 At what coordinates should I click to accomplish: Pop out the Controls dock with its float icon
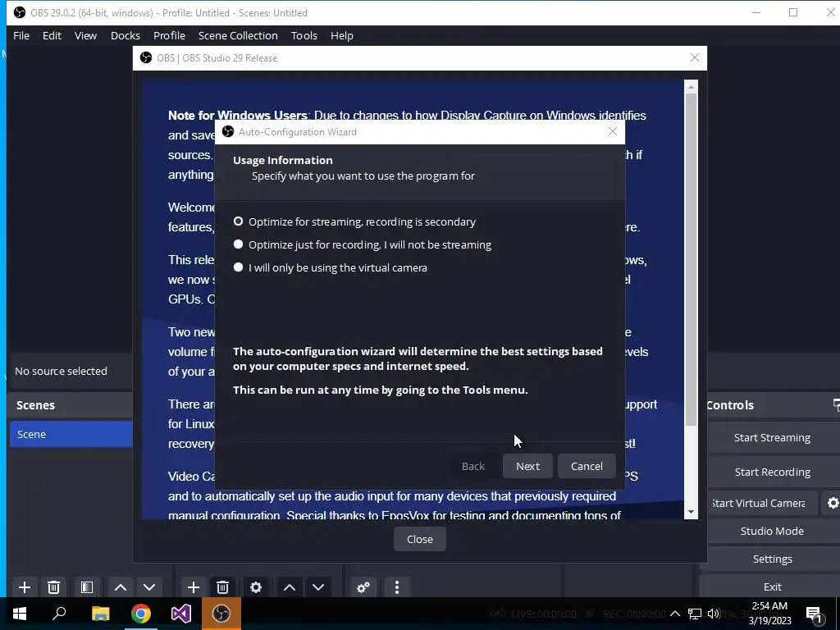[836, 405]
